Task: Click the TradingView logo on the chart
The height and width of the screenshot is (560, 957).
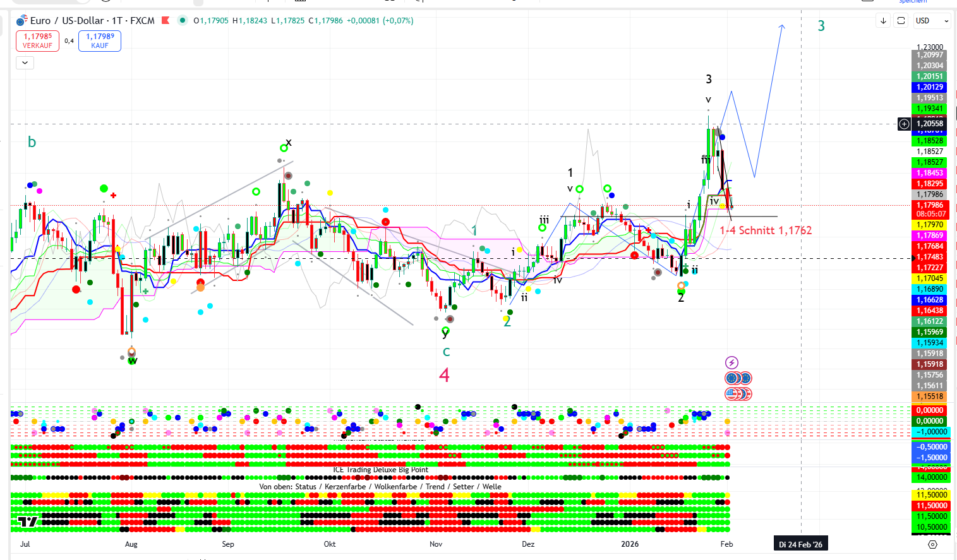Action: tap(27, 521)
